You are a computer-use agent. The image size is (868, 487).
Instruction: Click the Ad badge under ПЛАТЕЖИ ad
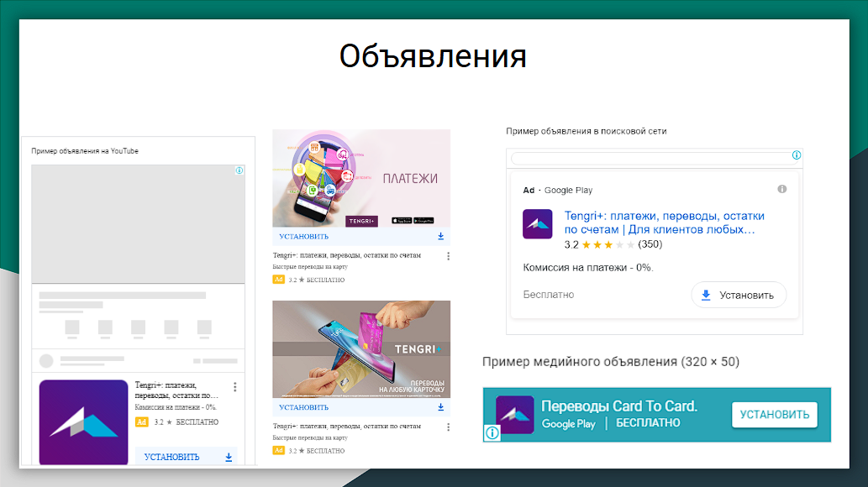(278, 280)
